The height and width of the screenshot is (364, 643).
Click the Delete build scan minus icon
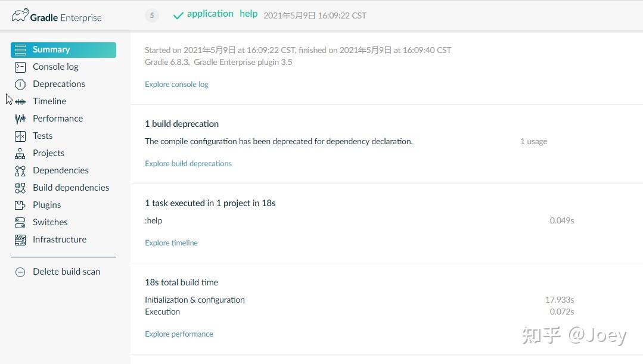[20, 272]
